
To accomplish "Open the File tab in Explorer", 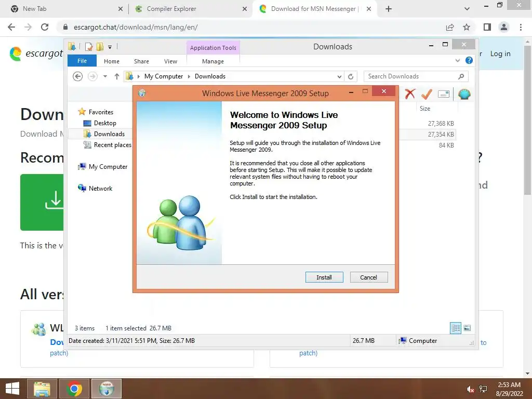I will coord(82,61).
